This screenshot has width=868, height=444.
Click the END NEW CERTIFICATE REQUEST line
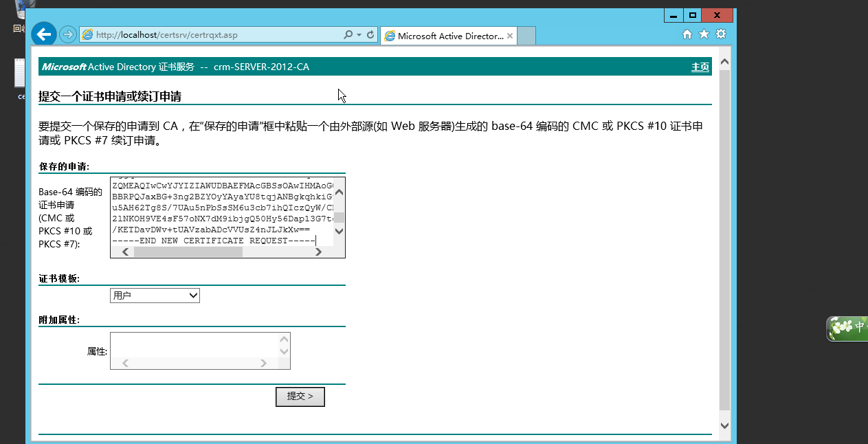point(213,241)
